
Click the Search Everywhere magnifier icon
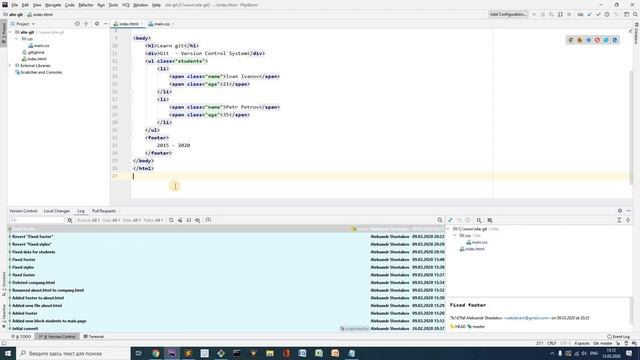pyautogui.click(x=635, y=14)
